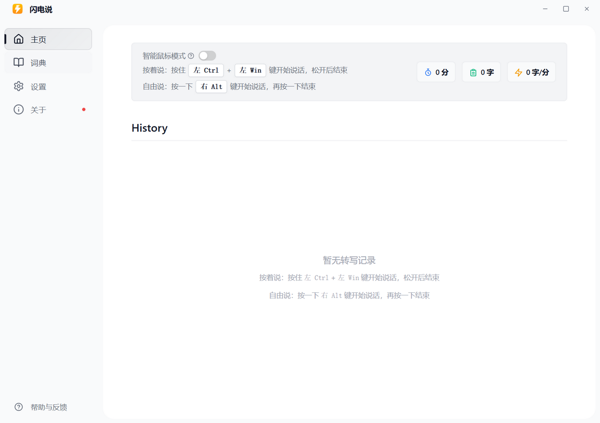Click the History section heading

click(x=150, y=128)
